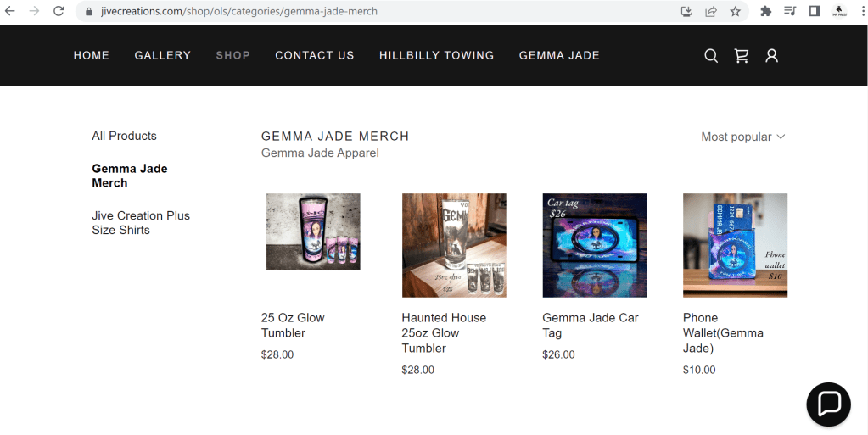Open the media controls icon
868x435 pixels.
click(x=790, y=11)
